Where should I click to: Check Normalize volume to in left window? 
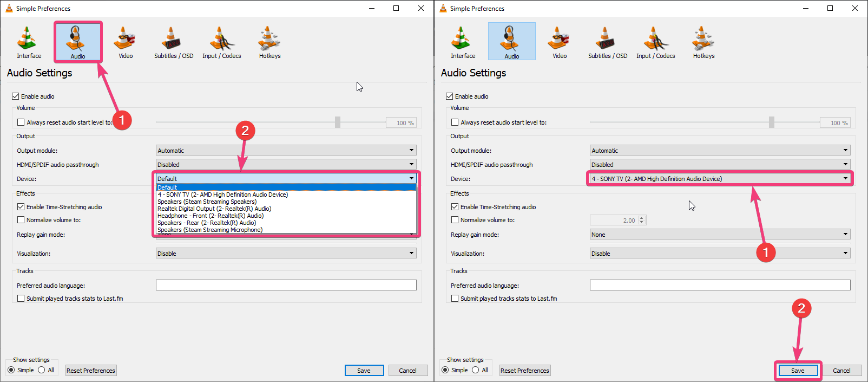coord(21,220)
